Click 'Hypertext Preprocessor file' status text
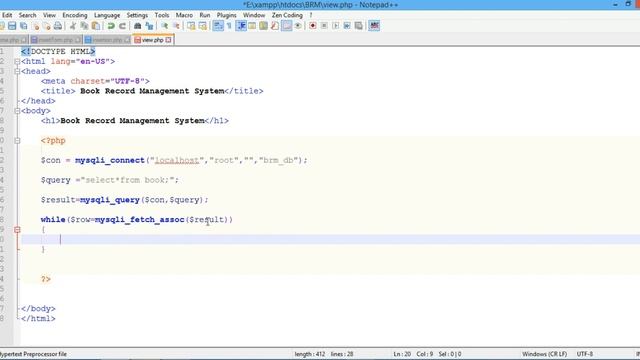Screen dimensions: 640x360 (x=33, y=354)
